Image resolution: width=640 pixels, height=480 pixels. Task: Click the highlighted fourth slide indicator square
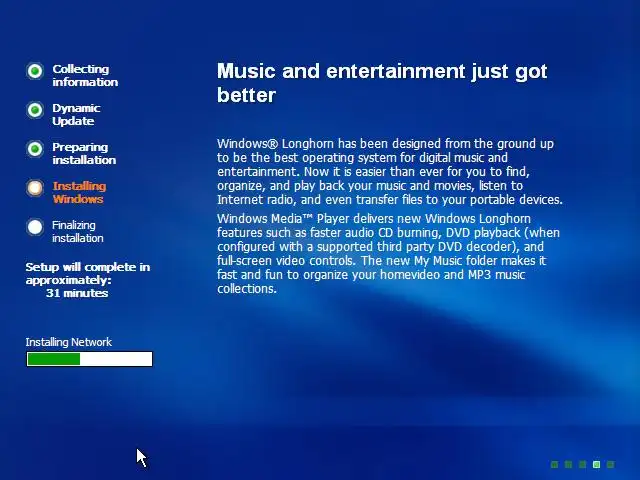pyautogui.click(x=596, y=464)
